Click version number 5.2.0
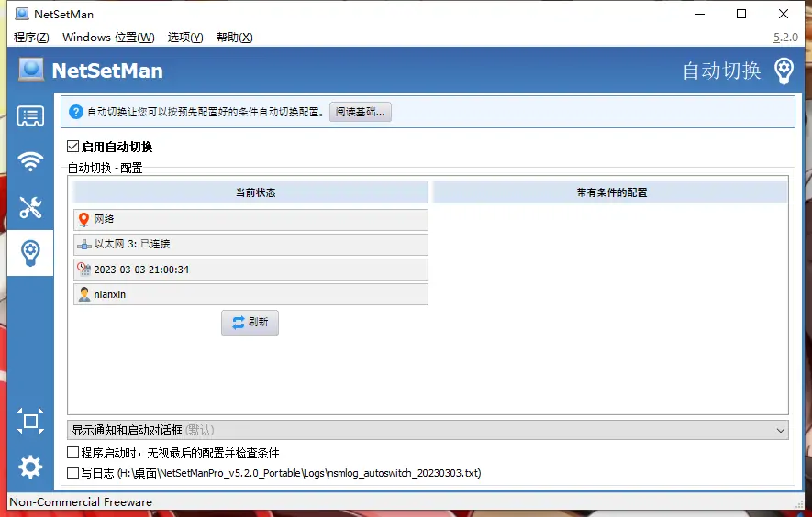This screenshot has height=517, width=812. click(785, 38)
